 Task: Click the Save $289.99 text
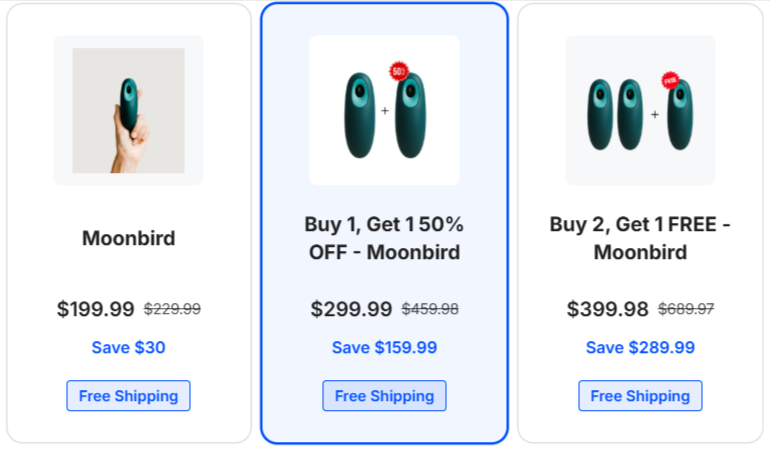tap(640, 348)
